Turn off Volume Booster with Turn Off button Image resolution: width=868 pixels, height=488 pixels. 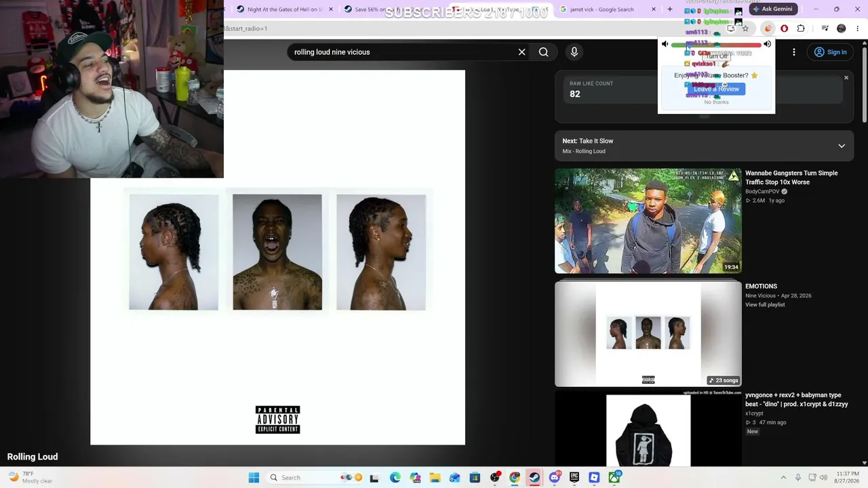point(717,56)
